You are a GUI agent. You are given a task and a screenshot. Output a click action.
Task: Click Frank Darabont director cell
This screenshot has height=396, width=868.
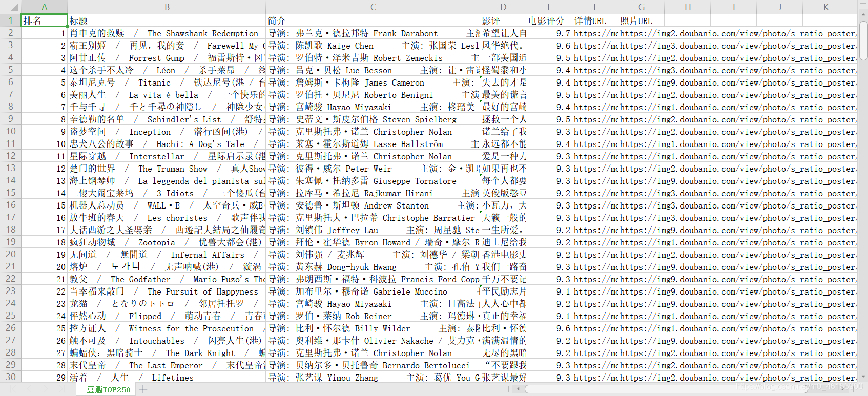[373, 33]
